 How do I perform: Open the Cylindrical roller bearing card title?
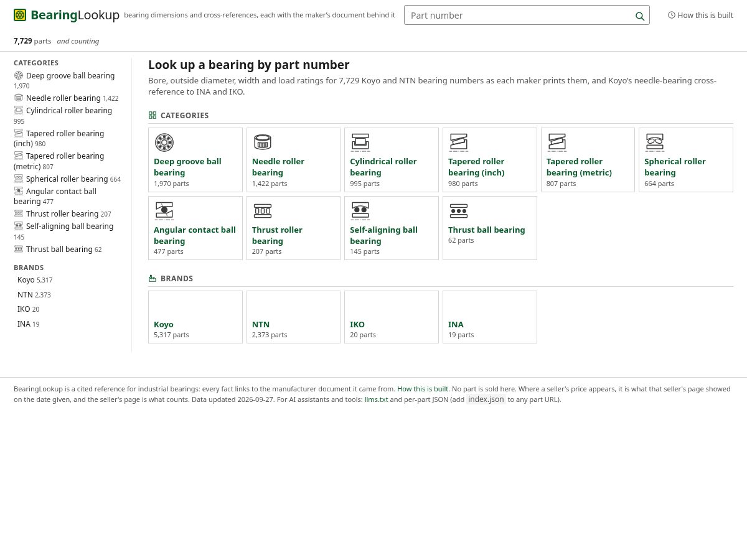383,167
